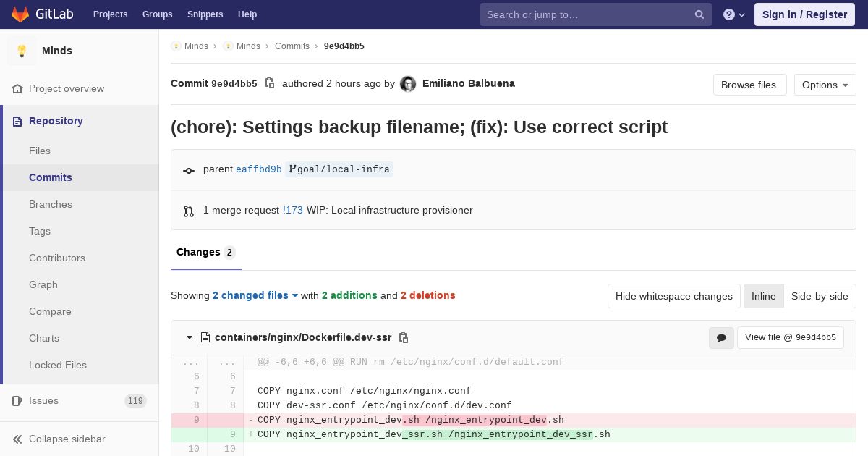This screenshot has height=456, width=868.
Task: Click the Minds project lightbulb avatar
Action: [x=22, y=51]
